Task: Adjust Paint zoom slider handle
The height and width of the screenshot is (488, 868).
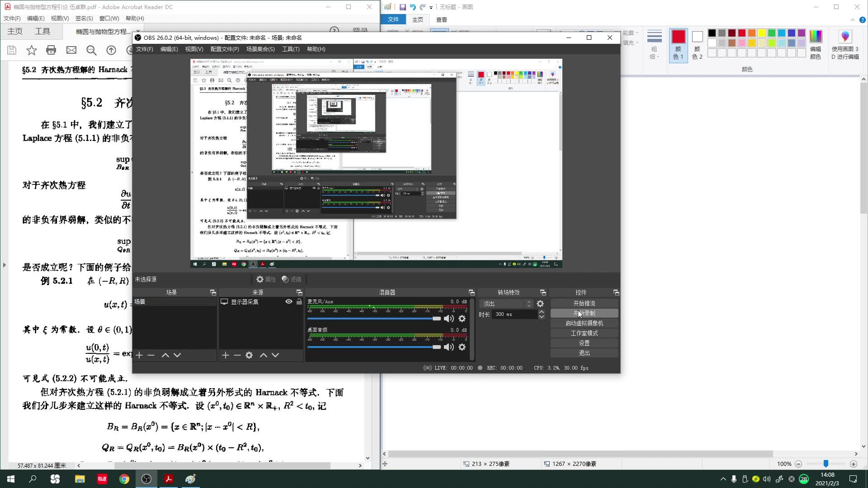Action: [x=826, y=464]
